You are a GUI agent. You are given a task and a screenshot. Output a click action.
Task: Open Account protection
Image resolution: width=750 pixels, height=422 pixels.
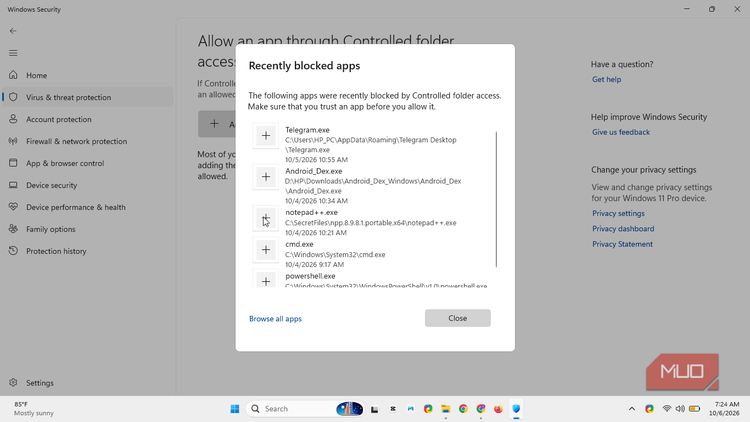pos(88,119)
